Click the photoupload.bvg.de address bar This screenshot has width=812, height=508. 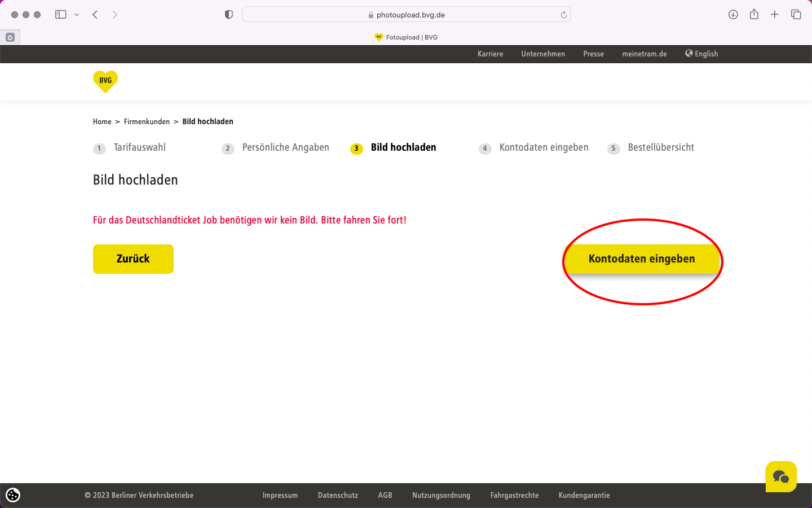coord(406,15)
